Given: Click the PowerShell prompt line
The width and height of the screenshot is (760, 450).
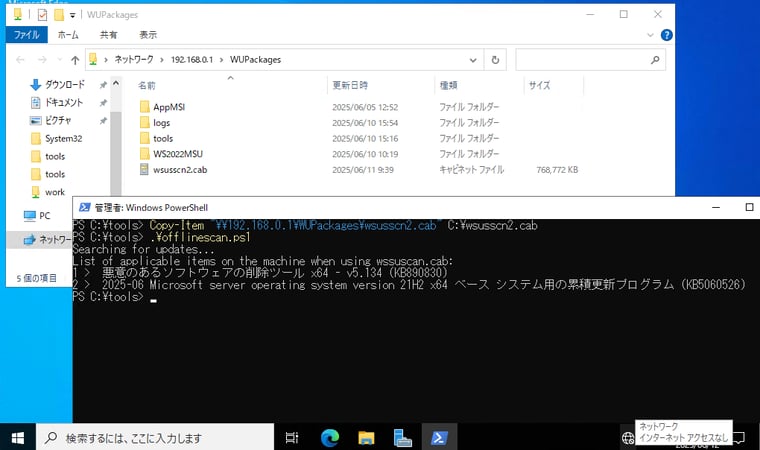Looking at the screenshot, I should coord(114,297).
